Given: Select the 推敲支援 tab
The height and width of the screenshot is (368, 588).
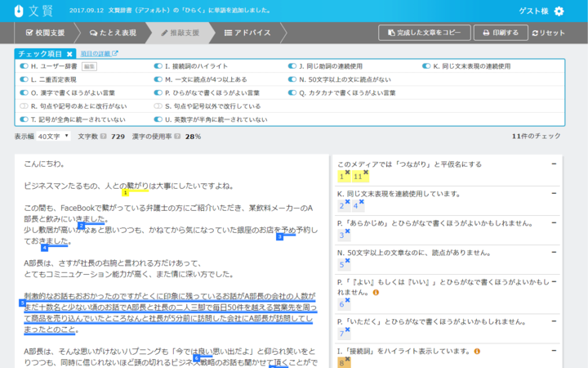Looking at the screenshot, I should 180,33.
